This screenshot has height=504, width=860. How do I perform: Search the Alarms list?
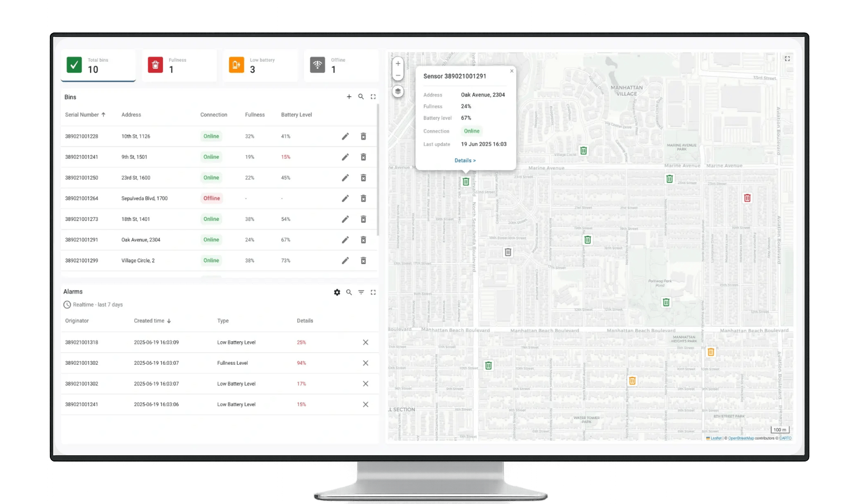349,292
